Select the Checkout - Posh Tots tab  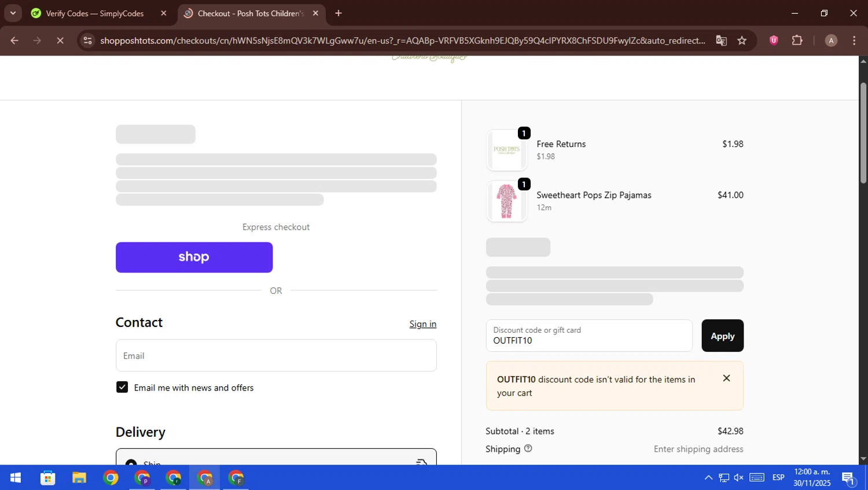(x=251, y=13)
